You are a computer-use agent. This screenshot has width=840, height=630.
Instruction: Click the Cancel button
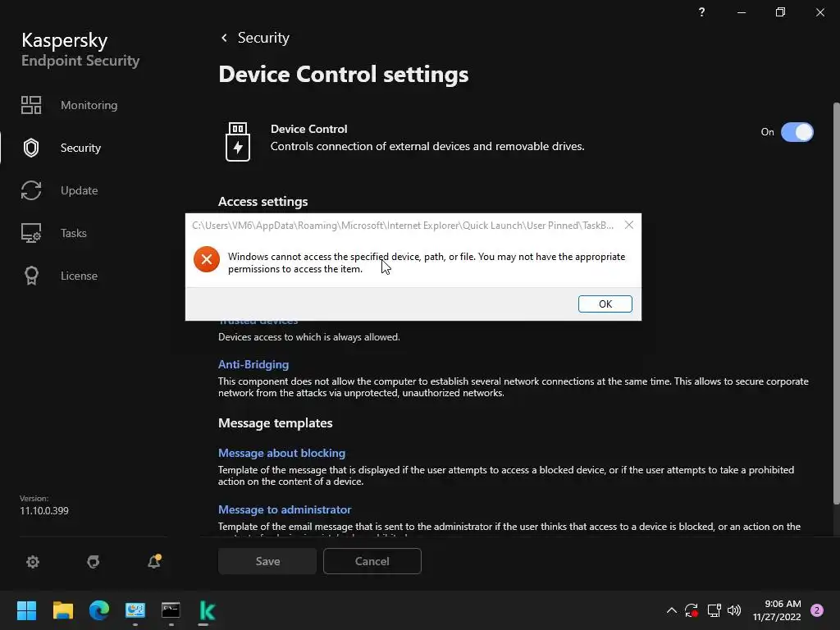click(372, 561)
